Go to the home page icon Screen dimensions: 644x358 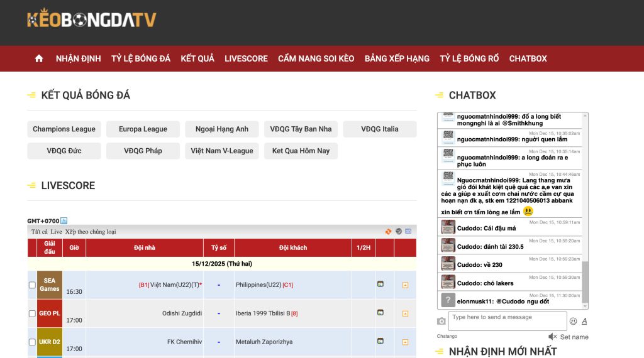39,58
